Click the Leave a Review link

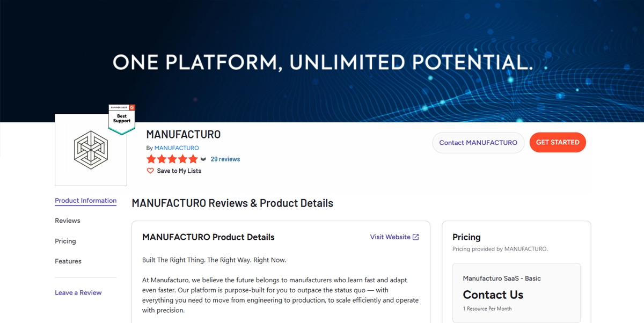tap(78, 292)
